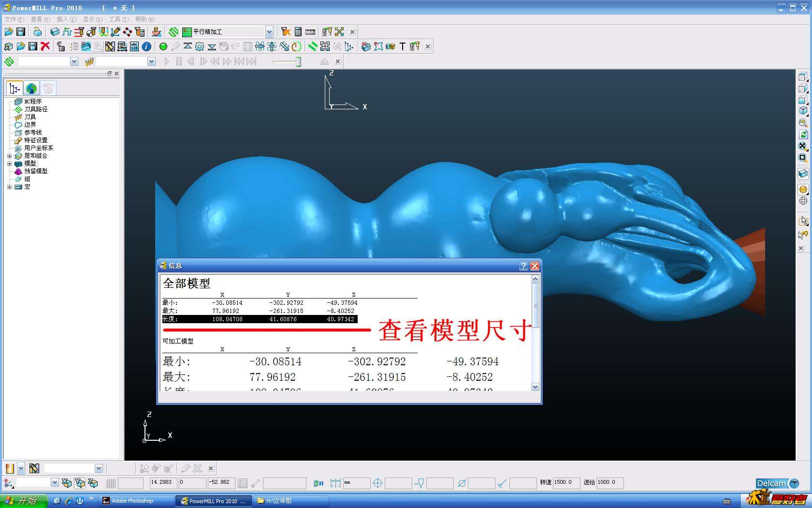Open the tool selection dropdown in simulation bar
812x508 pixels.
pos(151,61)
